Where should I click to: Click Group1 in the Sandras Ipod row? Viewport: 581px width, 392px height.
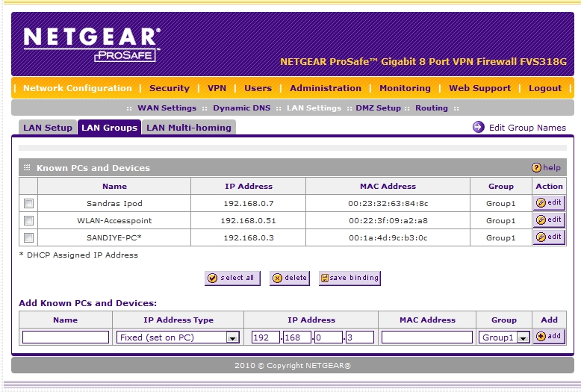point(500,203)
